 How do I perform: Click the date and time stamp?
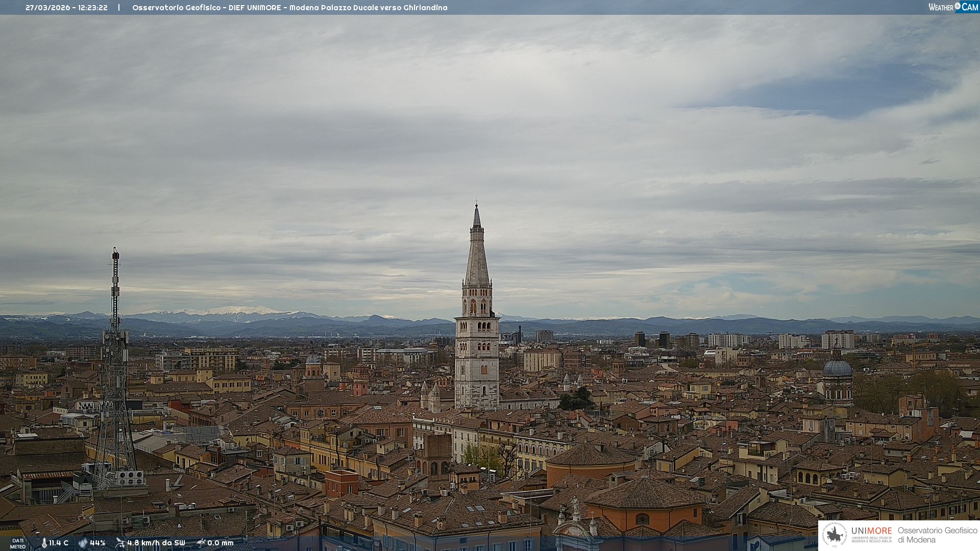[66, 8]
